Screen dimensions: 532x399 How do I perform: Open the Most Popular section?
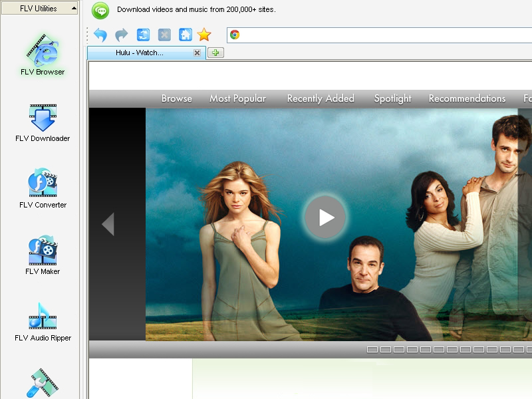[237, 98]
